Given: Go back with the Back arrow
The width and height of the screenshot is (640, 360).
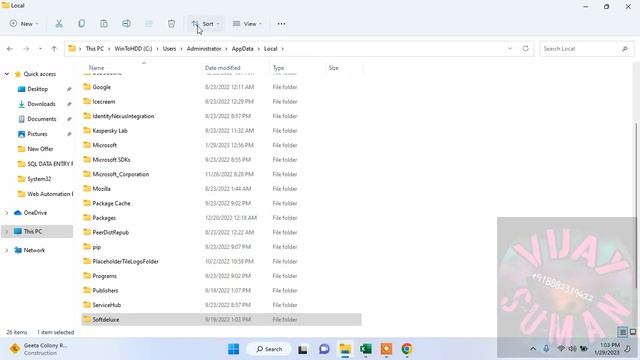Looking at the screenshot, I should 10,49.
